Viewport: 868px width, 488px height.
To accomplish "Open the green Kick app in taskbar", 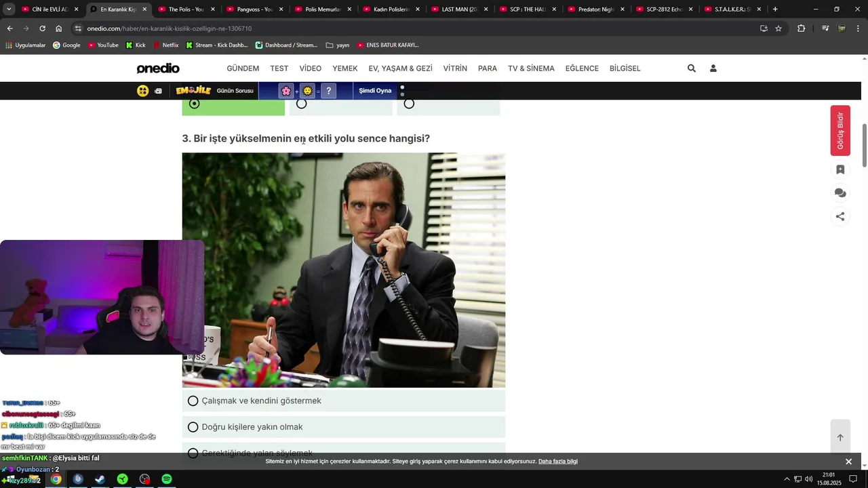I will click(122, 479).
